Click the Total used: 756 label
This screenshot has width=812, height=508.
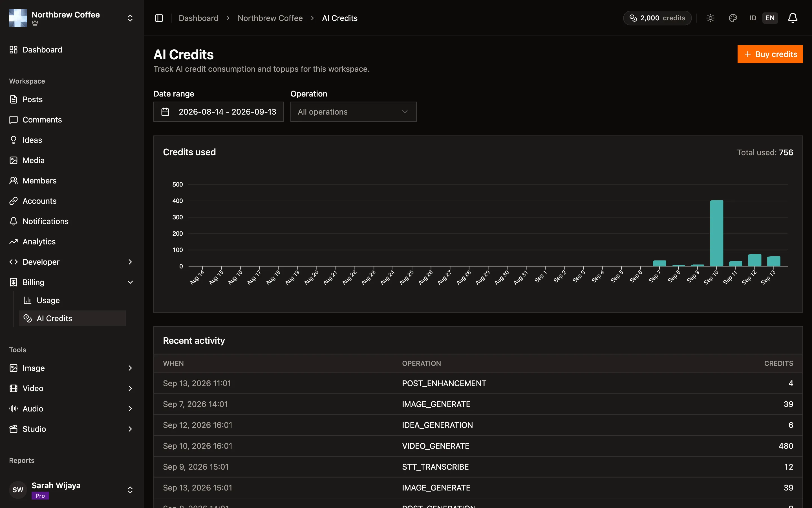(x=765, y=152)
